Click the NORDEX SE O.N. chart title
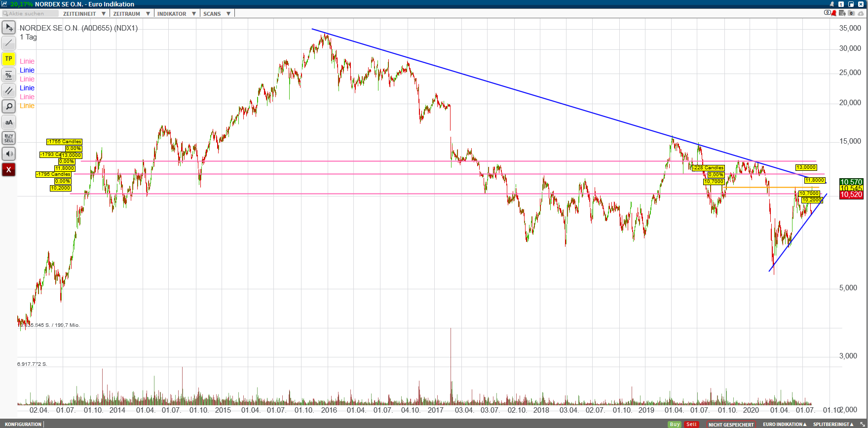Image resolution: width=868 pixels, height=428 pixels. pyautogui.click(x=79, y=28)
